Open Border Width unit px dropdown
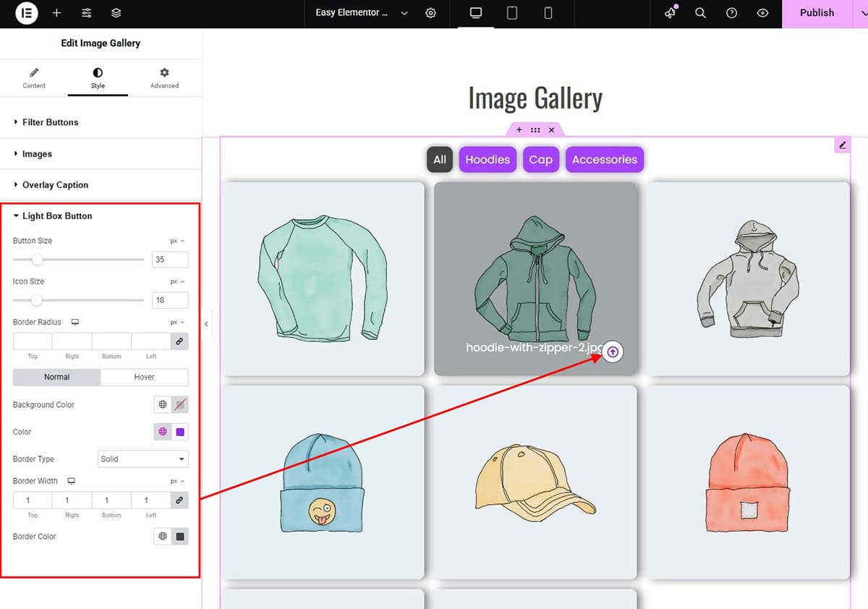This screenshot has width=868, height=609. 177,481
